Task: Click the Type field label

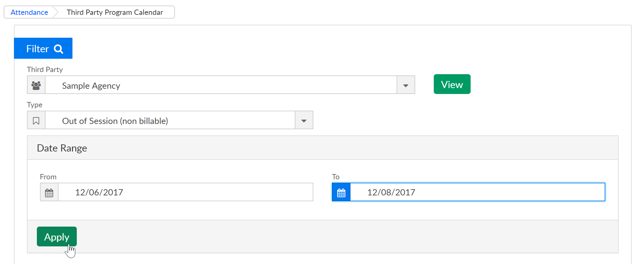Action: (35, 105)
